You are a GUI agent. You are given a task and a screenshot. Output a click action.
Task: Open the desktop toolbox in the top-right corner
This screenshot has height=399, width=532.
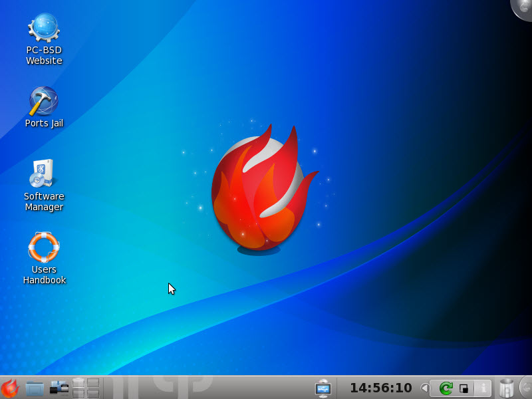pos(523,9)
